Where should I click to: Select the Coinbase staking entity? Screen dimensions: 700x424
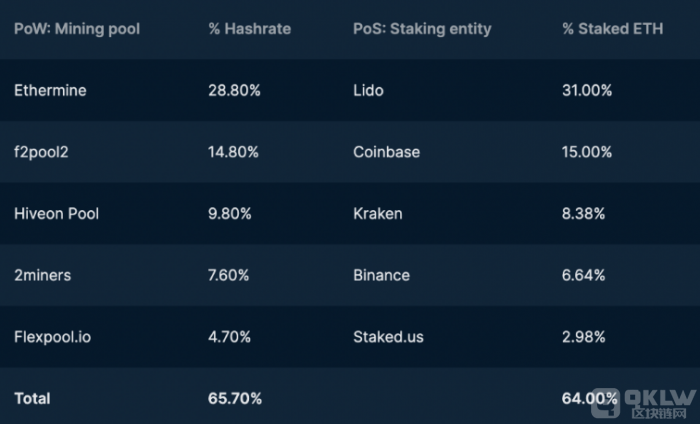387,152
